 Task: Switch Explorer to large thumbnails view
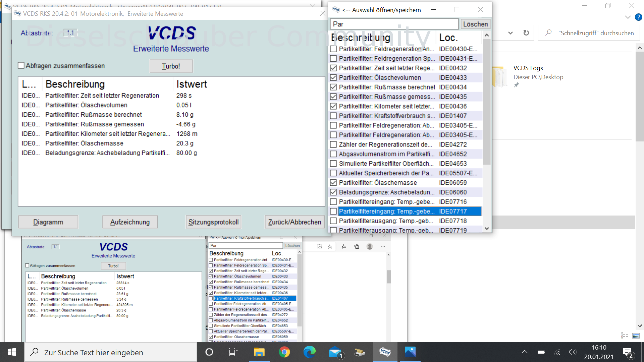click(x=636, y=336)
